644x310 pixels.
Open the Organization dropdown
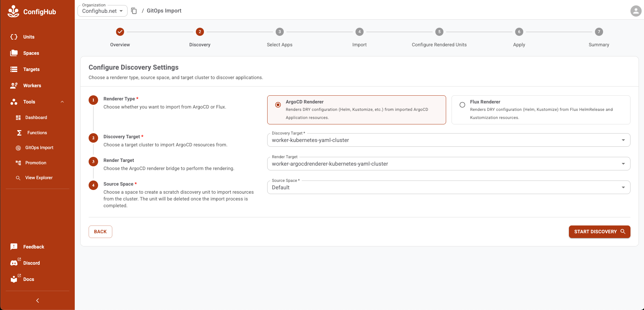tap(102, 11)
